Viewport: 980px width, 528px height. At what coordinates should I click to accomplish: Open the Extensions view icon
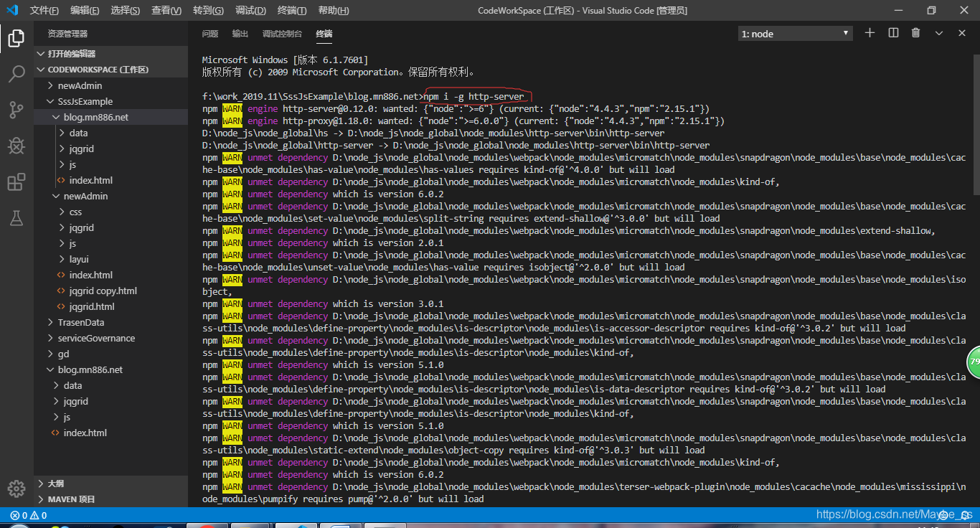(x=17, y=182)
